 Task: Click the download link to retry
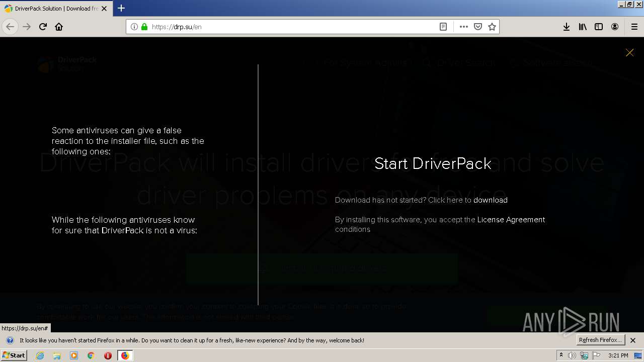(x=490, y=200)
